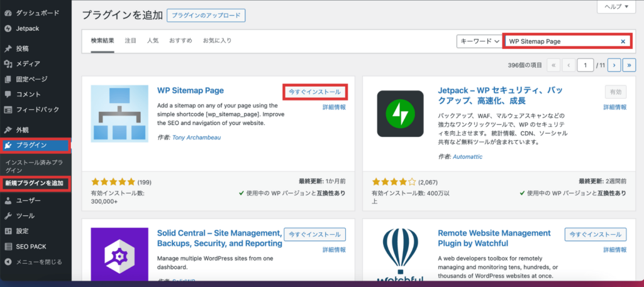Open the SEO PACK menu item
Image resolution: width=644 pixels, height=287 pixels.
click(36, 246)
